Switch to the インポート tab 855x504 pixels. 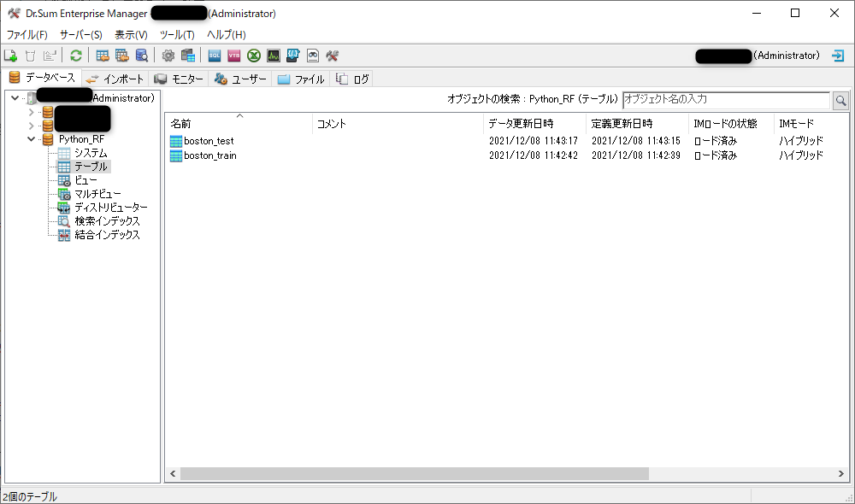[x=115, y=79]
